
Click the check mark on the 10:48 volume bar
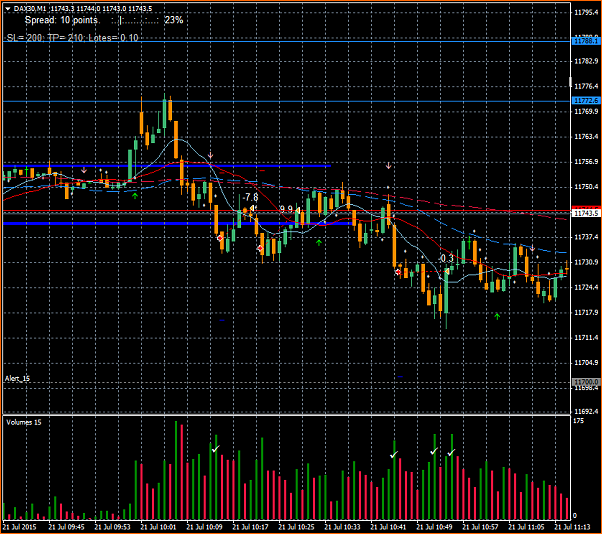pos(434,451)
